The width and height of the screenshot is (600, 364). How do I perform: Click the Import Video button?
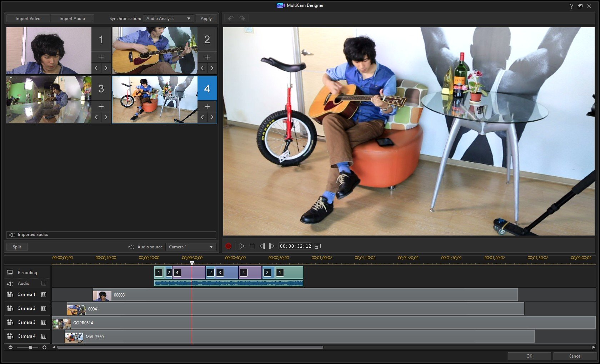point(28,18)
